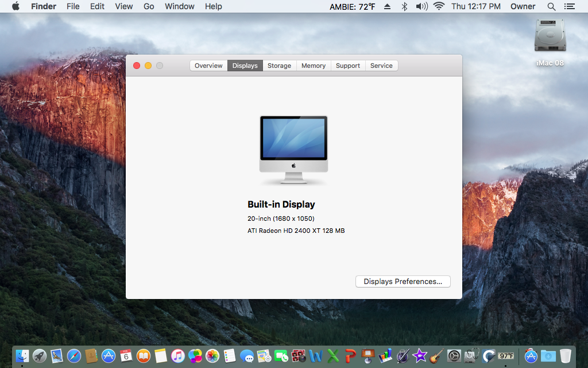Open the Owner user menu
The image size is (588, 368).
(x=523, y=6)
